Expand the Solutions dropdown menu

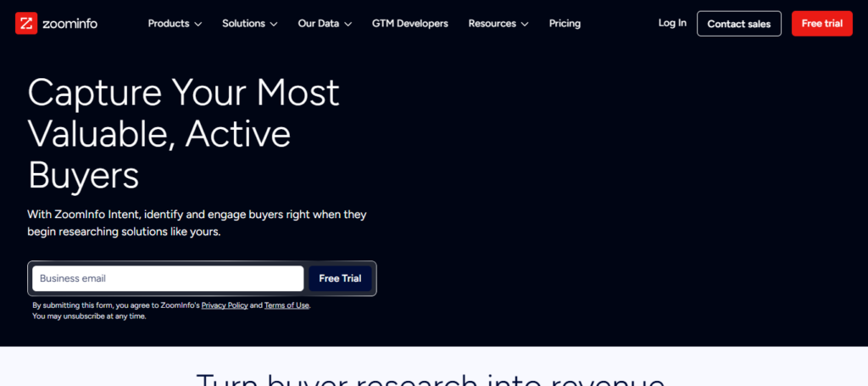point(250,23)
